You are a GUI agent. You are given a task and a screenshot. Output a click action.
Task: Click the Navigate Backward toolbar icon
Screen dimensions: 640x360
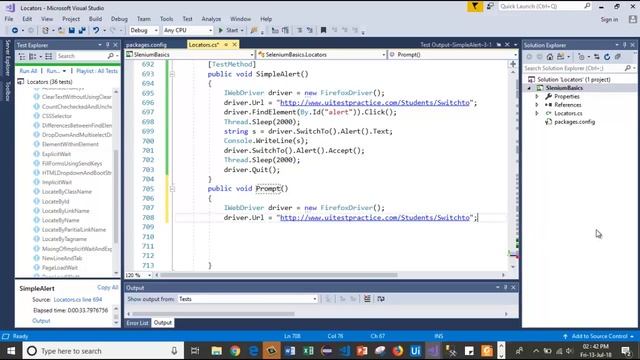pyautogui.click(x=15, y=30)
